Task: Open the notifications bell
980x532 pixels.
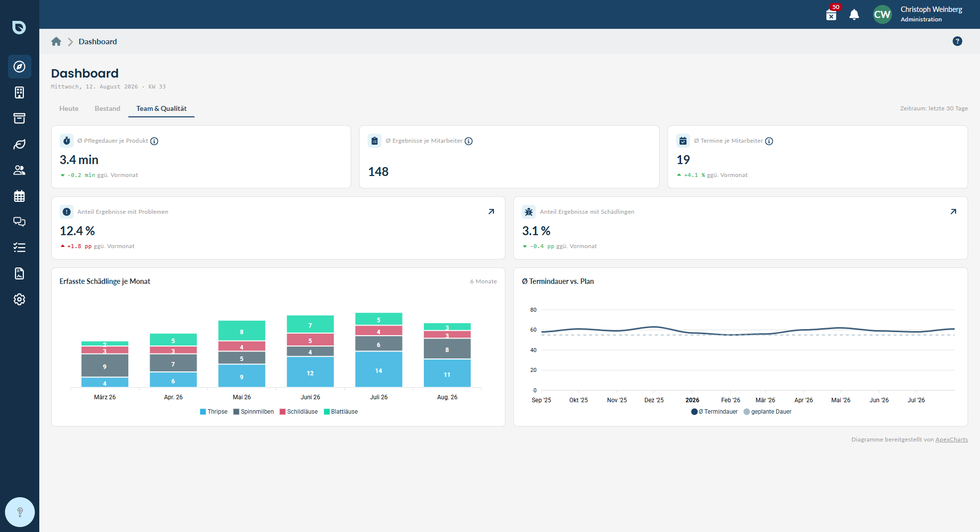Action: (854, 14)
